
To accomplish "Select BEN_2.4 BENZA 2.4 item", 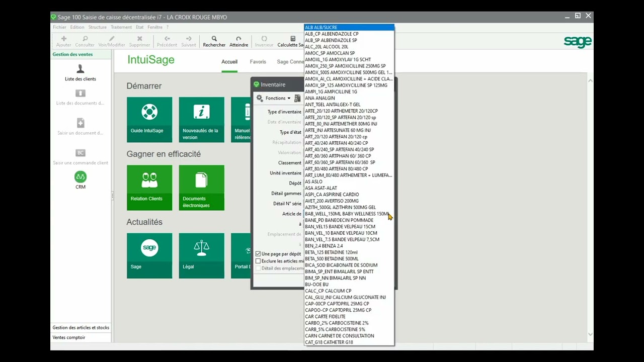I will [x=349, y=246].
